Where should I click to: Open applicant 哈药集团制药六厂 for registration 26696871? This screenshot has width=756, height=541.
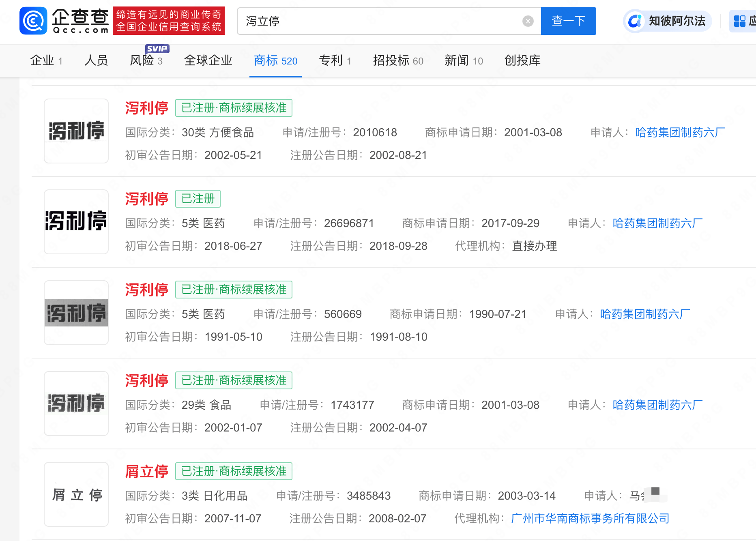tap(657, 223)
